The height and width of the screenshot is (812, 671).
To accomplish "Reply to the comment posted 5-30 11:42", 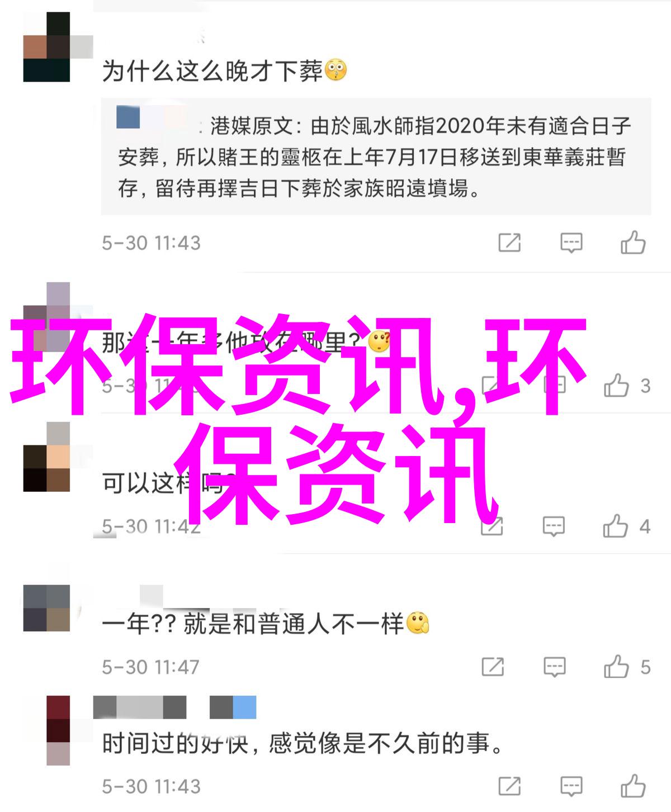I will 554,526.
